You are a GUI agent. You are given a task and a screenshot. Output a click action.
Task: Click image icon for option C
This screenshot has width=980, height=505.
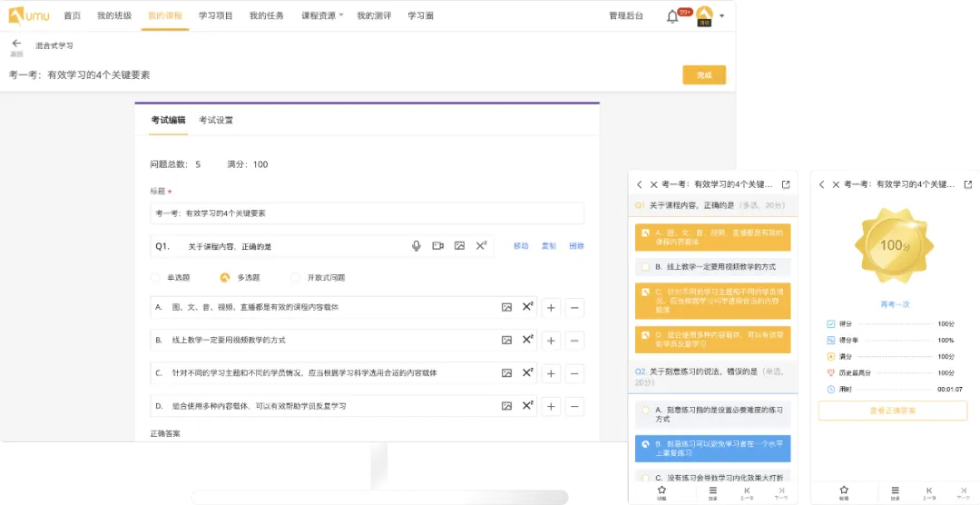click(x=506, y=373)
